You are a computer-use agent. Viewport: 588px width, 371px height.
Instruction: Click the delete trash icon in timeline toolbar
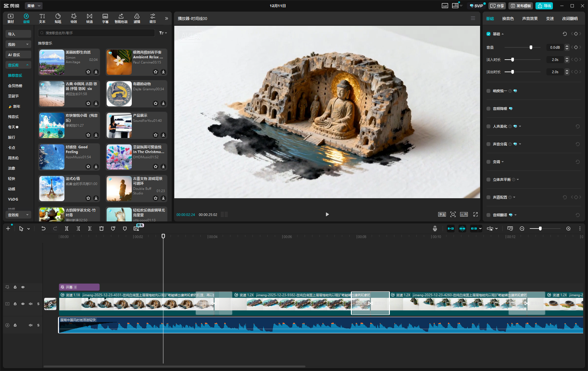tap(101, 229)
